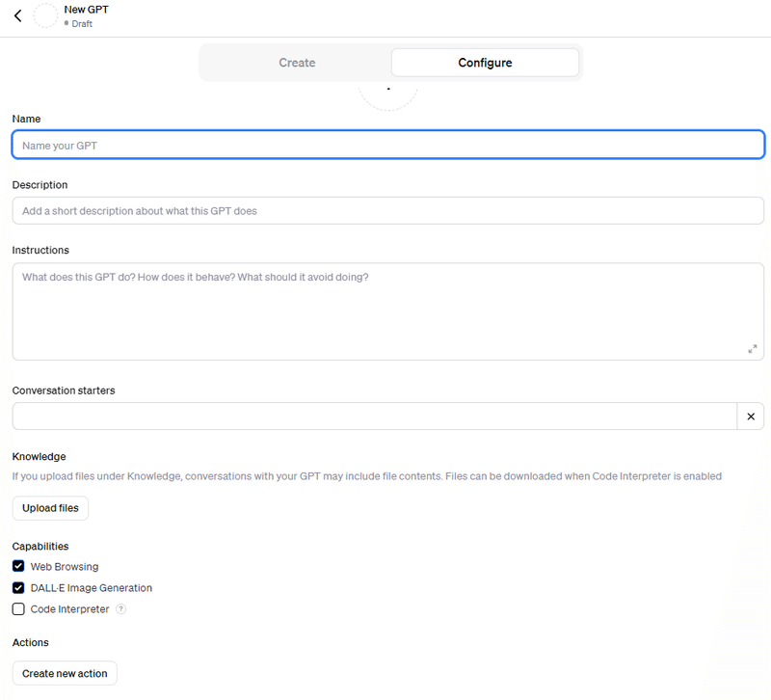Screen dimensions: 771x700
Task: Disable the Web Browsing checkbox
Action: click(x=18, y=566)
